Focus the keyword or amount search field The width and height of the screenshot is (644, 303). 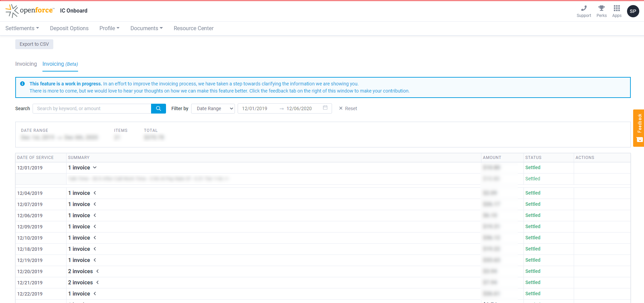[92, 108]
